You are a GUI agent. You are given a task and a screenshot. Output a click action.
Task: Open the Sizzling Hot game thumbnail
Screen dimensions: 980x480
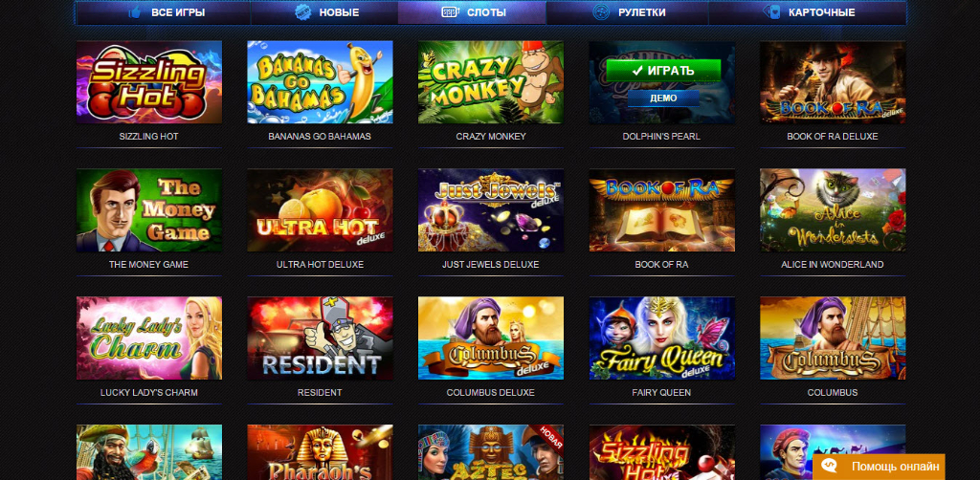(x=148, y=82)
